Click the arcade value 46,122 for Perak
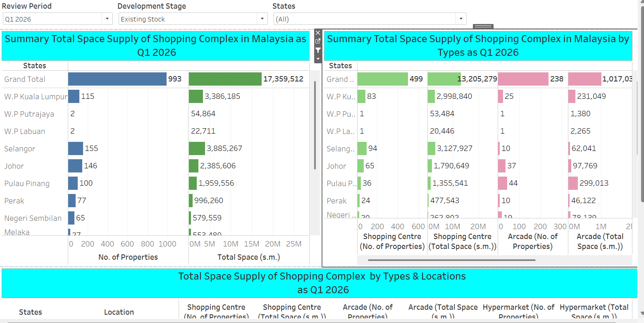This screenshot has width=644, height=323. [583, 201]
